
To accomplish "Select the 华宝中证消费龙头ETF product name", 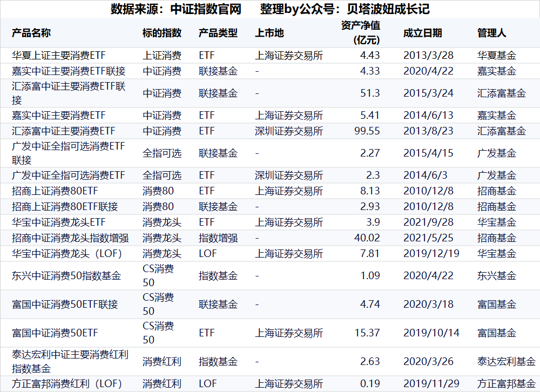I will point(58,222).
